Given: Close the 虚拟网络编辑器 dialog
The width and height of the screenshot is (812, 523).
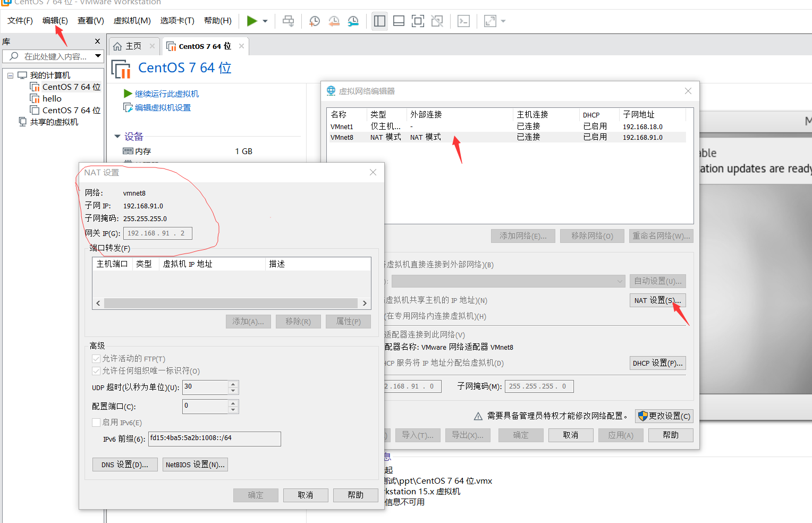Looking at the screenshot, I should click(x=688, y=91).
